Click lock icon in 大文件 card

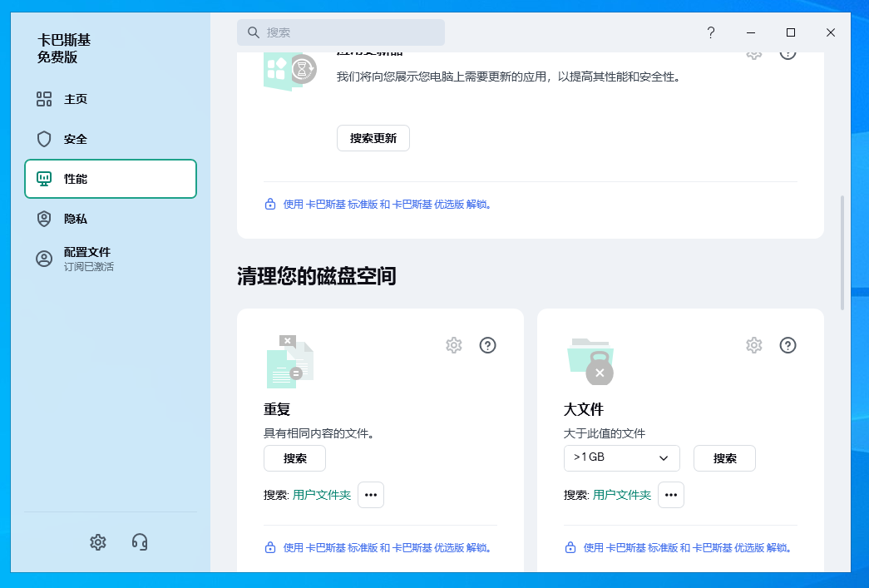click(570, 547)
